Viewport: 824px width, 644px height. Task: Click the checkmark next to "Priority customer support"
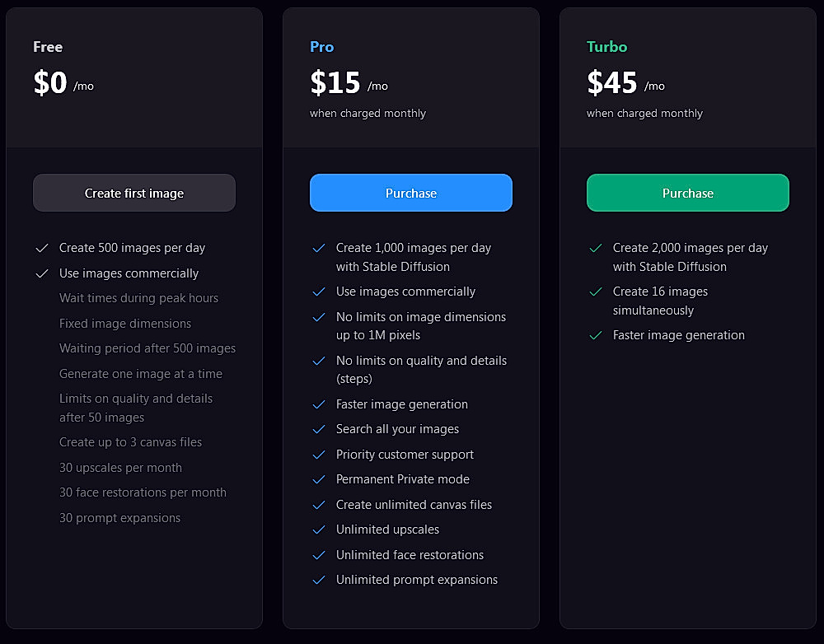click(x=319, y=455)
